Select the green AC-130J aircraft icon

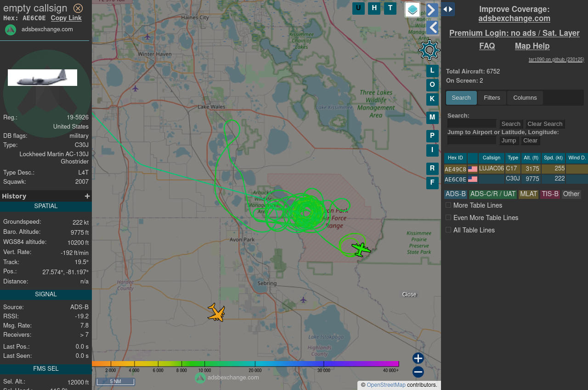tap(361, 249)
